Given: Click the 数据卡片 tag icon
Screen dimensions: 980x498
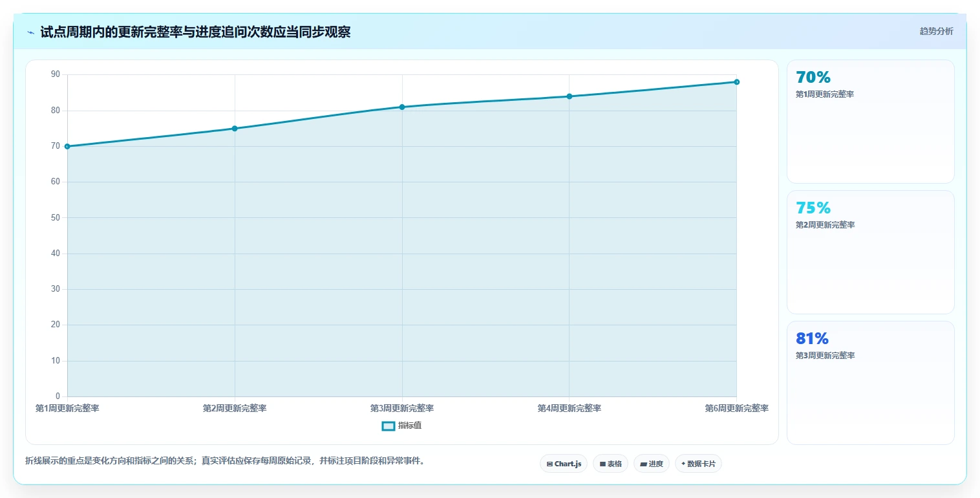Looking at the screenshot, I should point(683,464).
